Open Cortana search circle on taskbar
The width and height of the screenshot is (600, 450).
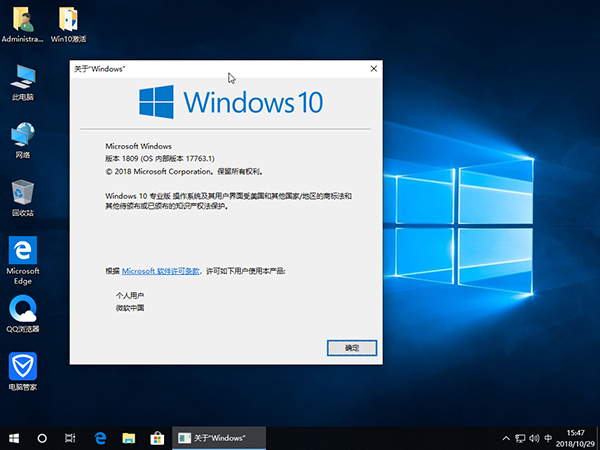(42, 438)
